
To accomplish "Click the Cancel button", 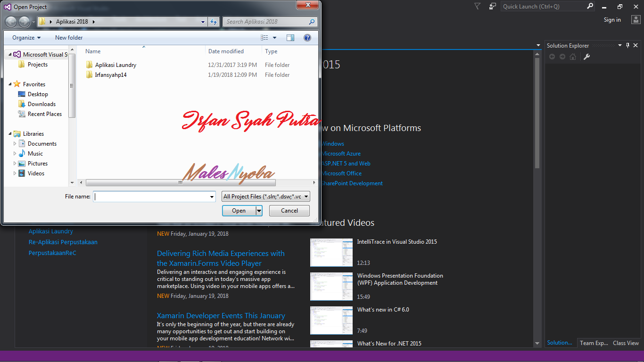I will coord(289,211).
